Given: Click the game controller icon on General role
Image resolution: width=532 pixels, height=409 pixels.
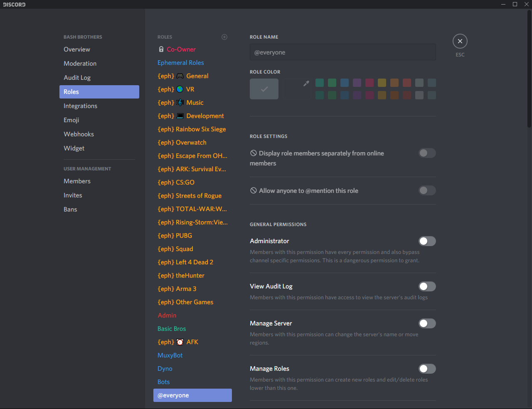Looking at the screenshot, I should point(180,76).
